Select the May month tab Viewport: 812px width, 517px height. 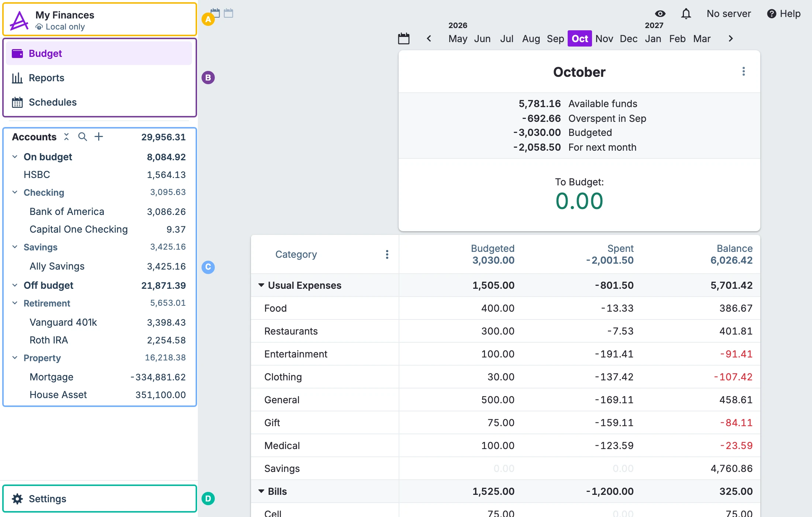[x=458, y=38]
